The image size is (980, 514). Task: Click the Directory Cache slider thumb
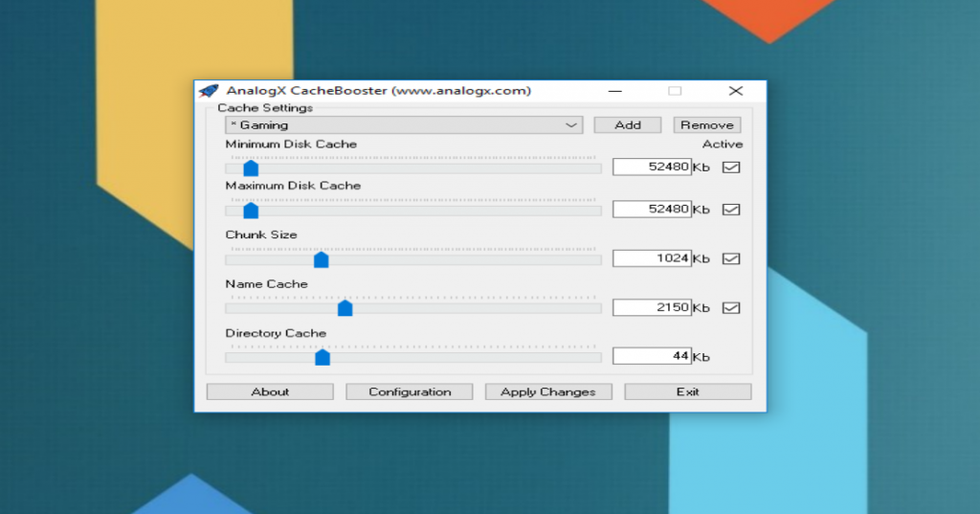[323, 357]
